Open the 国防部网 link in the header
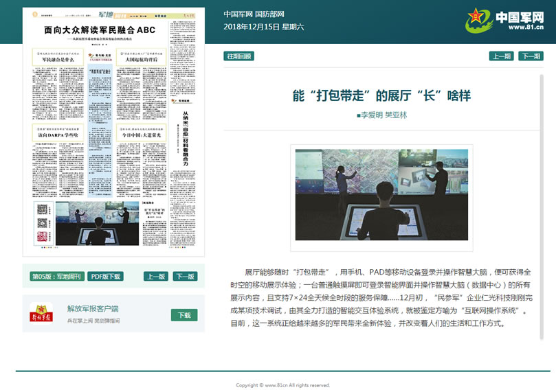 pos(269,14)
